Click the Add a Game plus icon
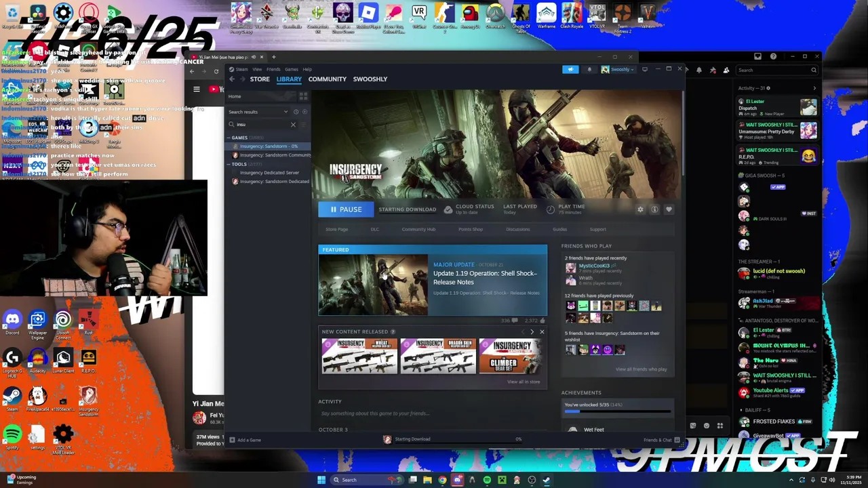 pyautogui.click(x=232, y=440)
